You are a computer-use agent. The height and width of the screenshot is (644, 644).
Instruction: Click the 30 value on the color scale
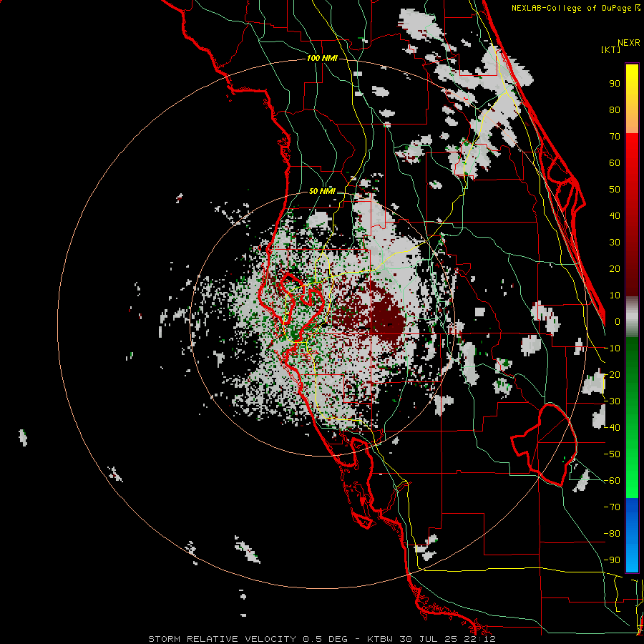tap(615, 243)
